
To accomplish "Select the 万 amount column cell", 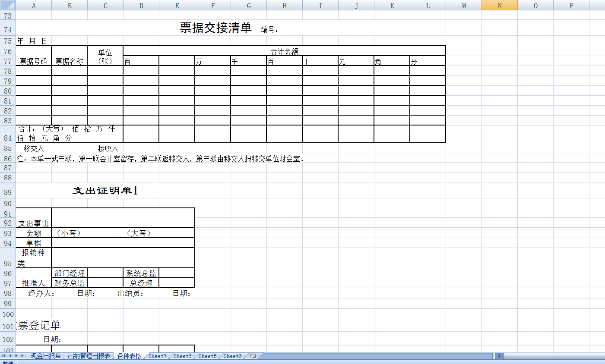I will [213, 61].
